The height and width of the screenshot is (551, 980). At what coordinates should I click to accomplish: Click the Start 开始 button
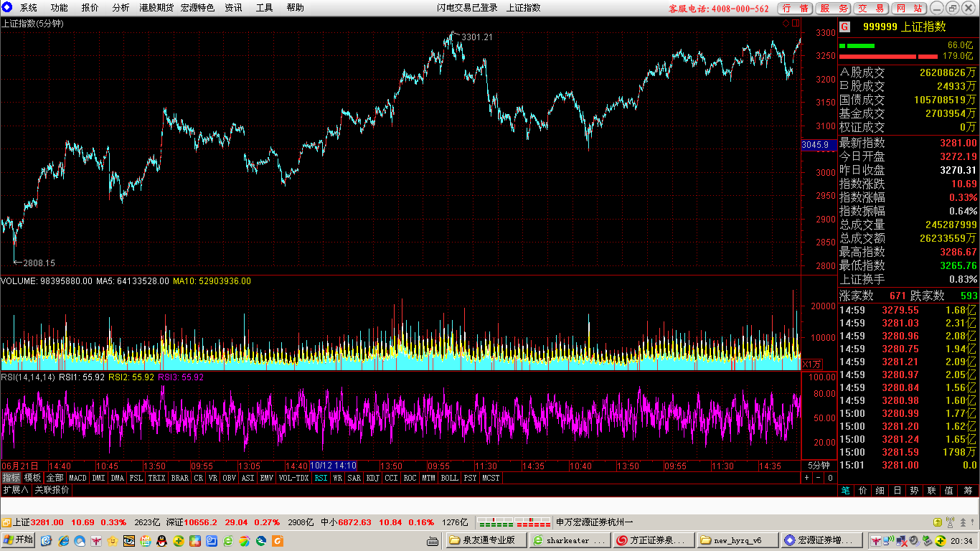tap(18, 540)
